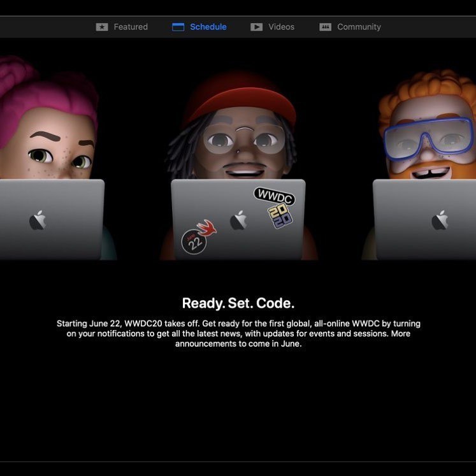Click the Community people icon
Image resolution: width=476 pixels, height=476 pixels.
(x=325, y=27)
